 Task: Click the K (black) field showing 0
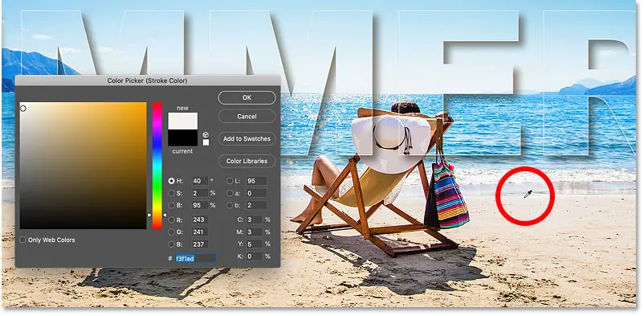click(x=255, y=256)
